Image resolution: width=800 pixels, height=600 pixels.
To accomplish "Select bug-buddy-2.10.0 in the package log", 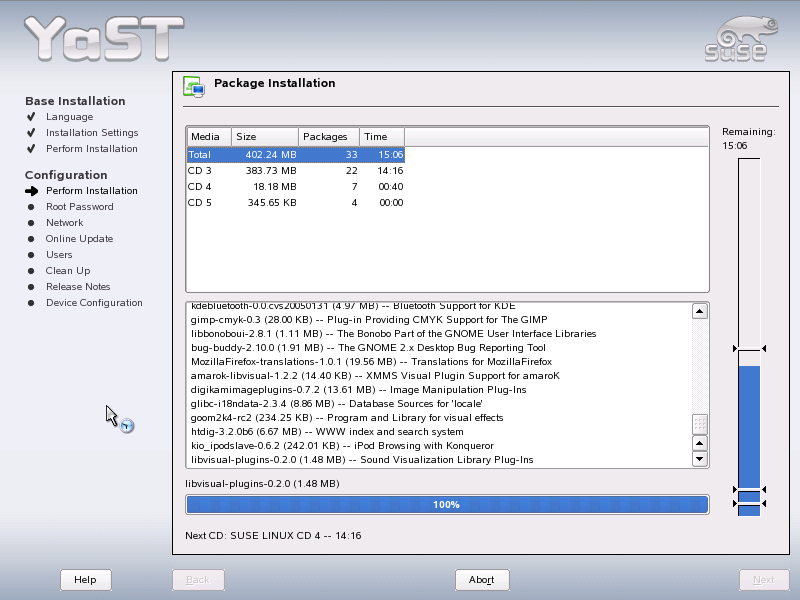I will pos(368,348).
